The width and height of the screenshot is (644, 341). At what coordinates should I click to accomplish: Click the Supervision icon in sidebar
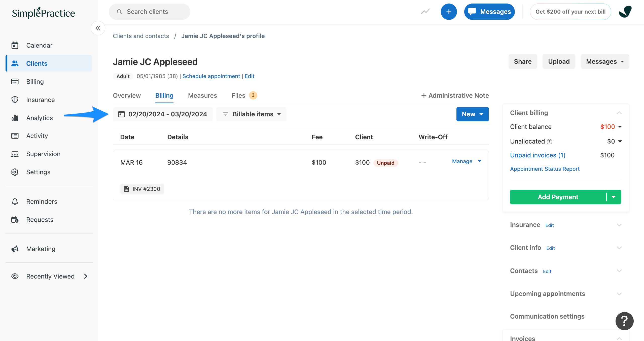tap(15, 154)
